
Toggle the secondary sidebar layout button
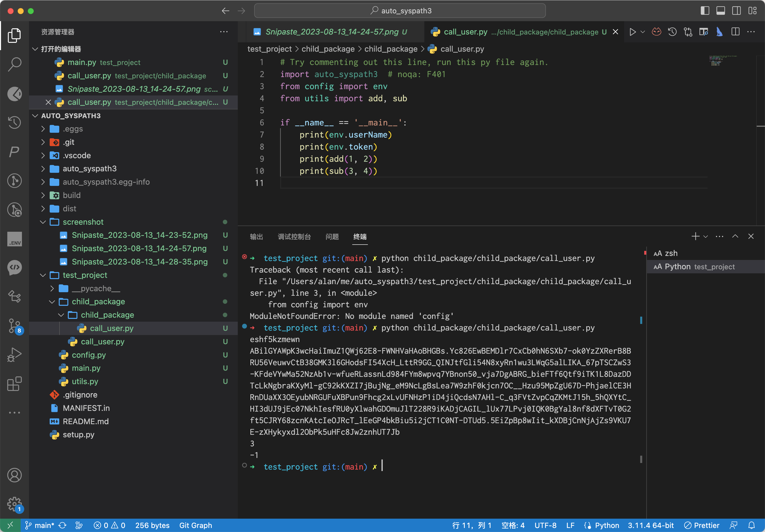coord(736,11)
